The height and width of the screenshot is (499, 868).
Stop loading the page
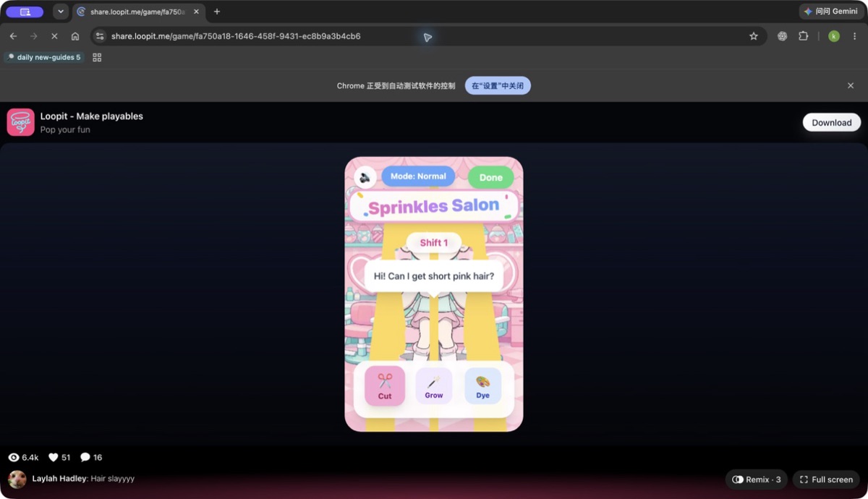pos(54,36)
